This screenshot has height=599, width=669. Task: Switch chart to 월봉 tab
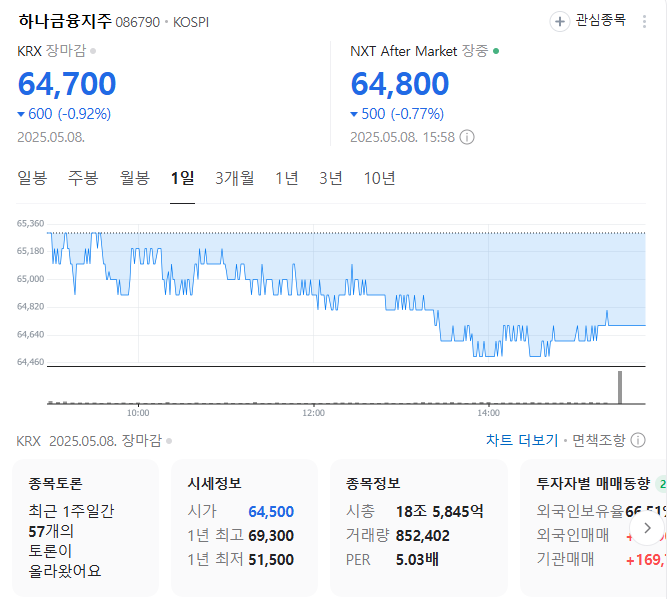coord(134,178)
